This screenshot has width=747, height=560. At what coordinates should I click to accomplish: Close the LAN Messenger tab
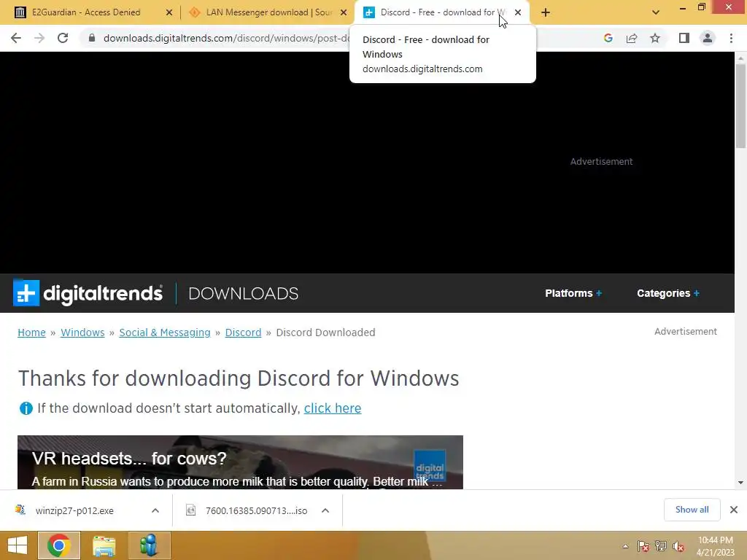(344, 12)
